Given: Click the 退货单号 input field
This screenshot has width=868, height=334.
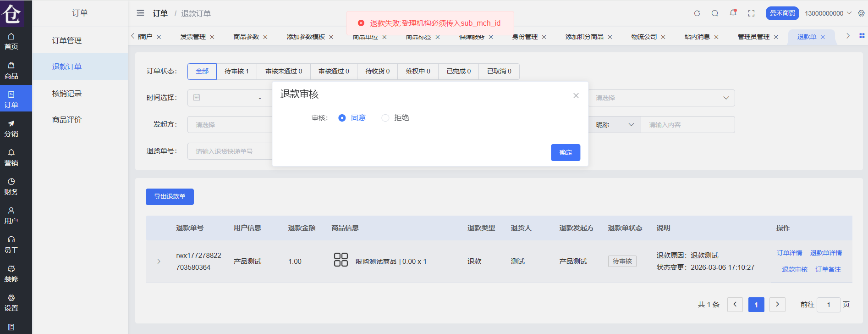Looking at the screenshot, I should pyautogui.click(x=230, y=151).
